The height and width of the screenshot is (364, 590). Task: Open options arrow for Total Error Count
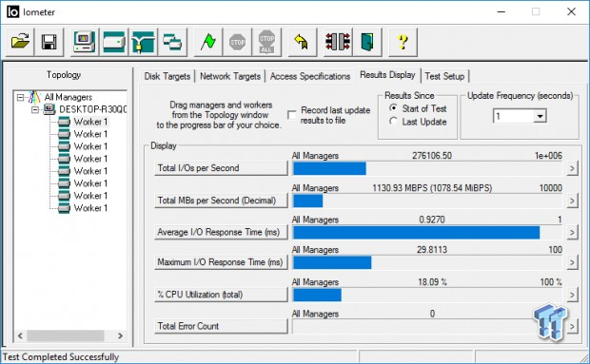[x=572, y=326]
